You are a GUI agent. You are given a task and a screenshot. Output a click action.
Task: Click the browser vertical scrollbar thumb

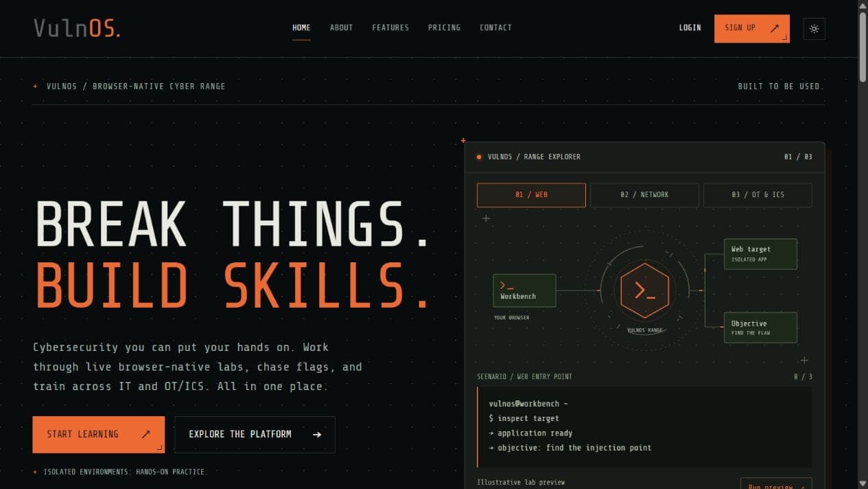click(863, 47)
